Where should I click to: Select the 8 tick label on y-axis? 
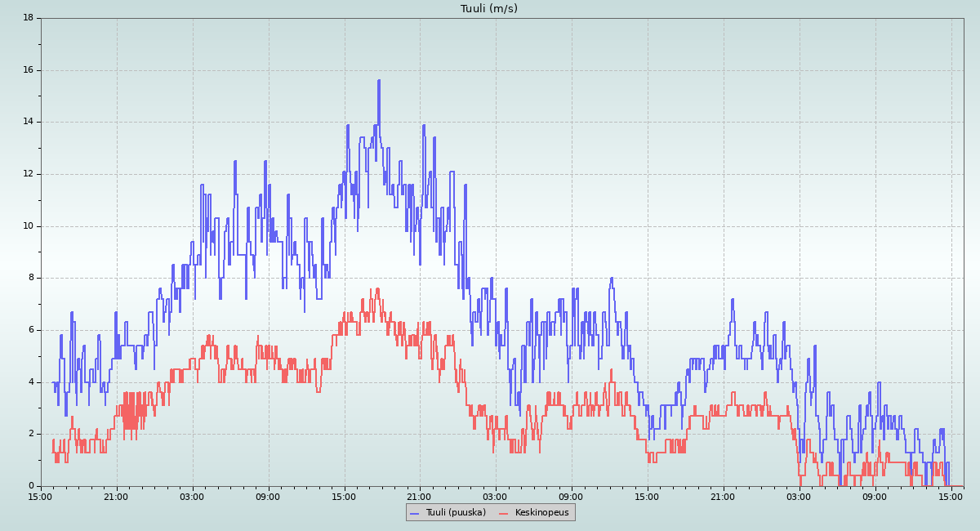click(x=30, y=278)
